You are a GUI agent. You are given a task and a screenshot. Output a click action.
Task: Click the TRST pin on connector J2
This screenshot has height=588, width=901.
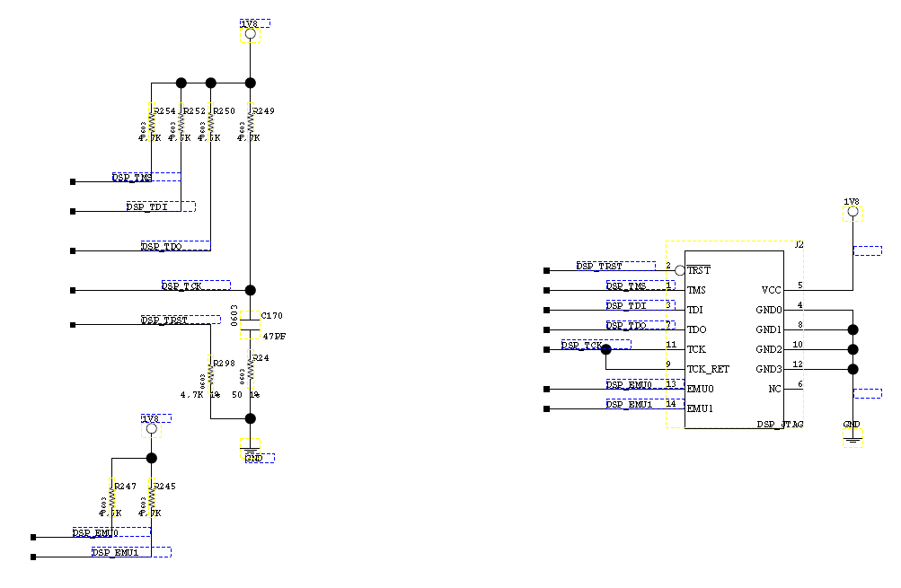coord(697,269)
